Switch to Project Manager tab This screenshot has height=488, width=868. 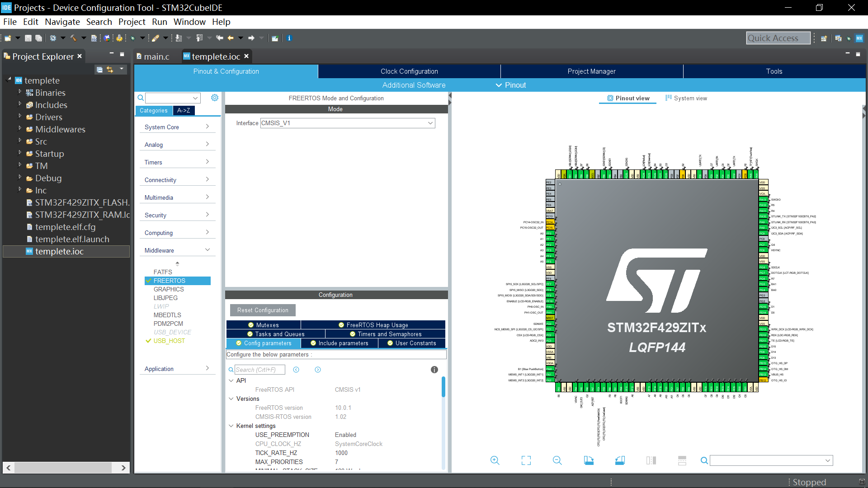[591, 71]
